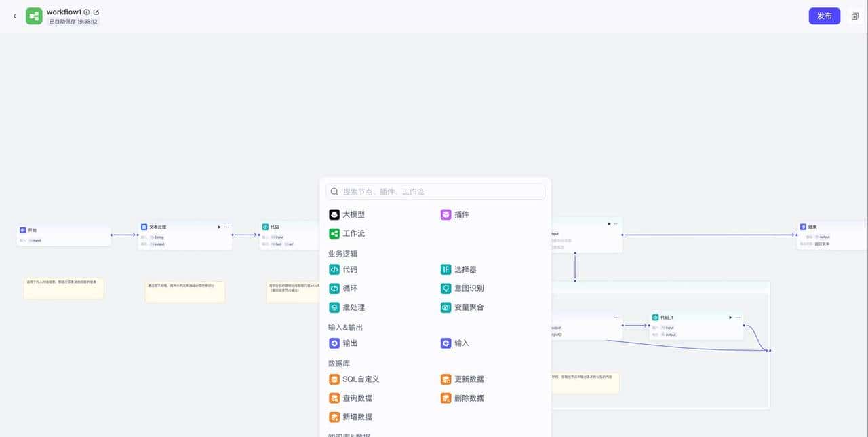Open the panel layout icon top right
868x437 pixels.
(855, 16)
